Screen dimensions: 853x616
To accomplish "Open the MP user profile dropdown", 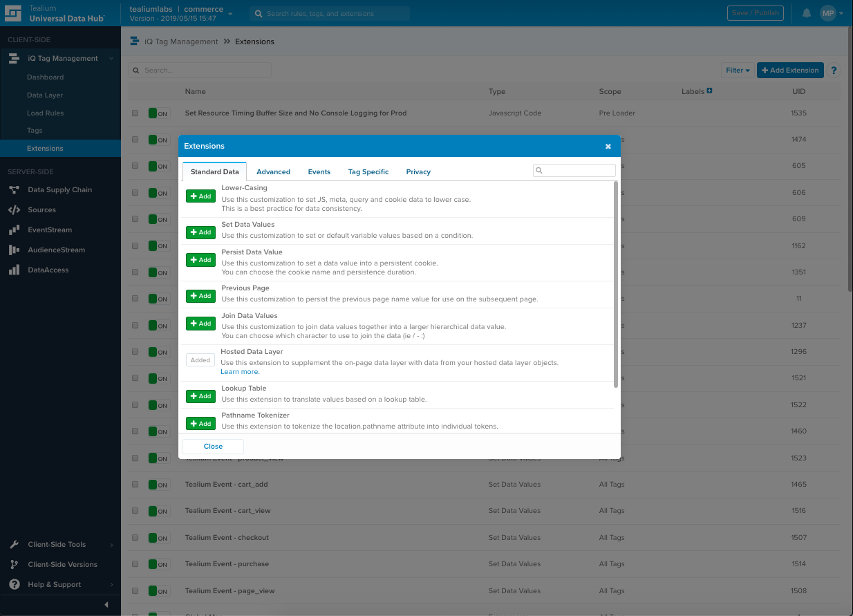I will (x=831, y=13).
